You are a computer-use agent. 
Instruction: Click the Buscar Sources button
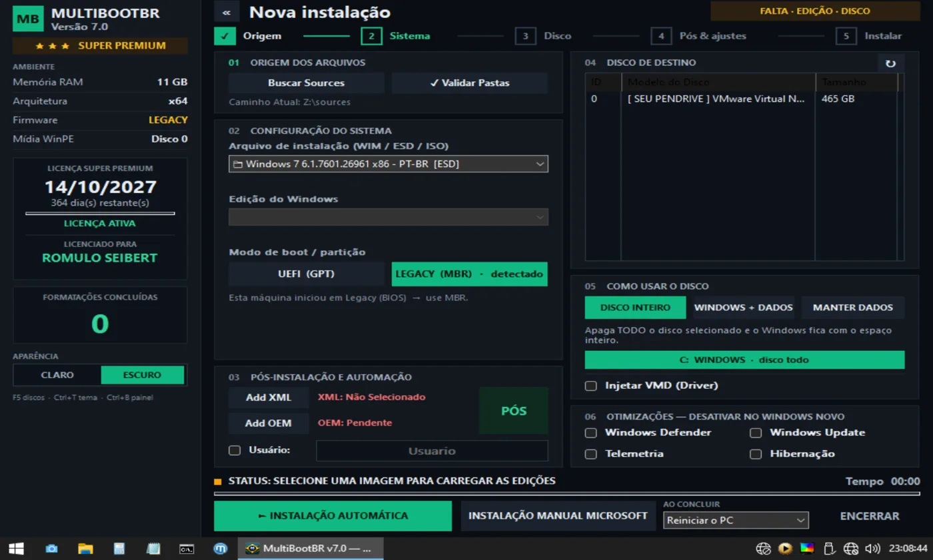point(307,83)
